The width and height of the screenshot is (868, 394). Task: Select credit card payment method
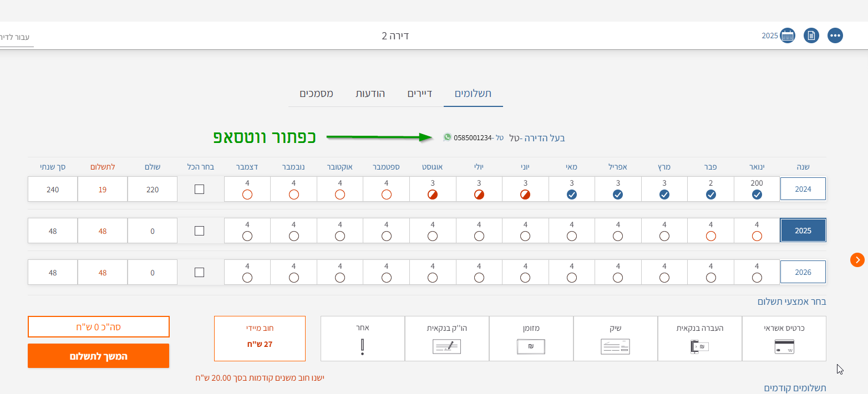click(x=784, y=338)
